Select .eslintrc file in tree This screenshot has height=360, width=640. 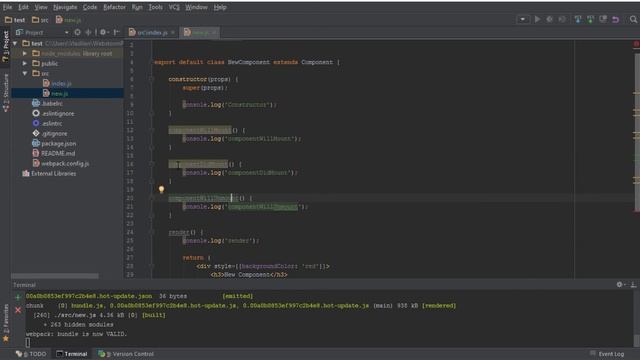click(47, 123)
